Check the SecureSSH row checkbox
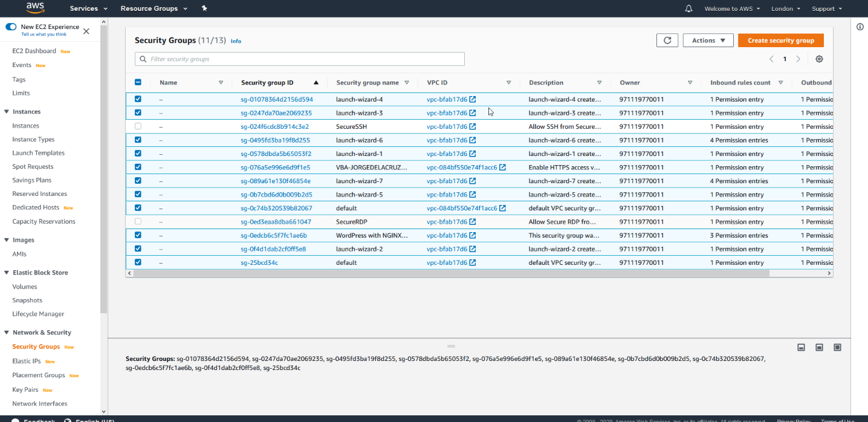The image size is (868, 422). [x=138, y=126]
